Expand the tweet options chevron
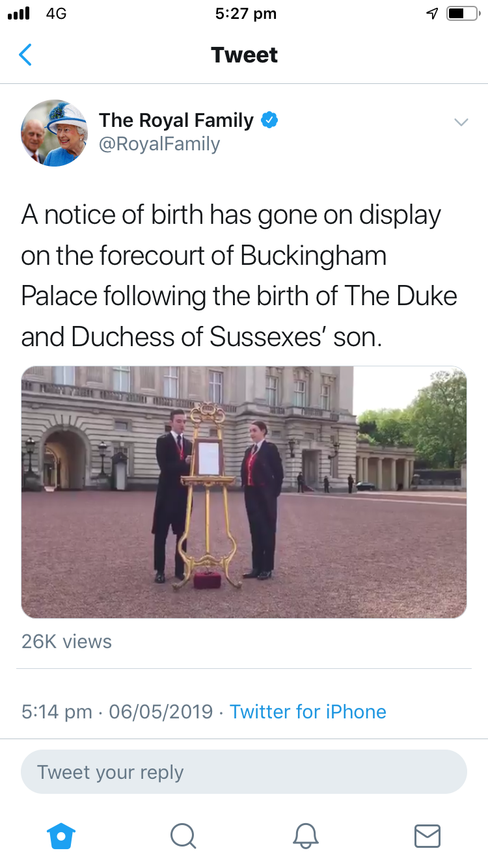This screenshot has width=488, height=868. tap(461, 122)
